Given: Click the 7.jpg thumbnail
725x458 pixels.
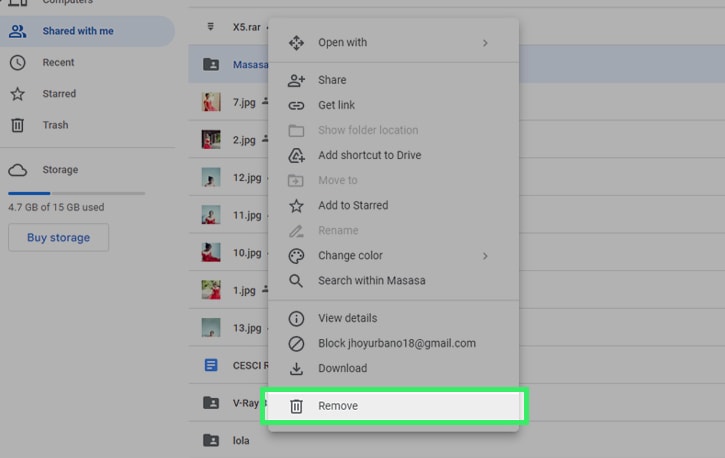Looking at the screenshot, I should pyautogui.click(x=211, y=102).
